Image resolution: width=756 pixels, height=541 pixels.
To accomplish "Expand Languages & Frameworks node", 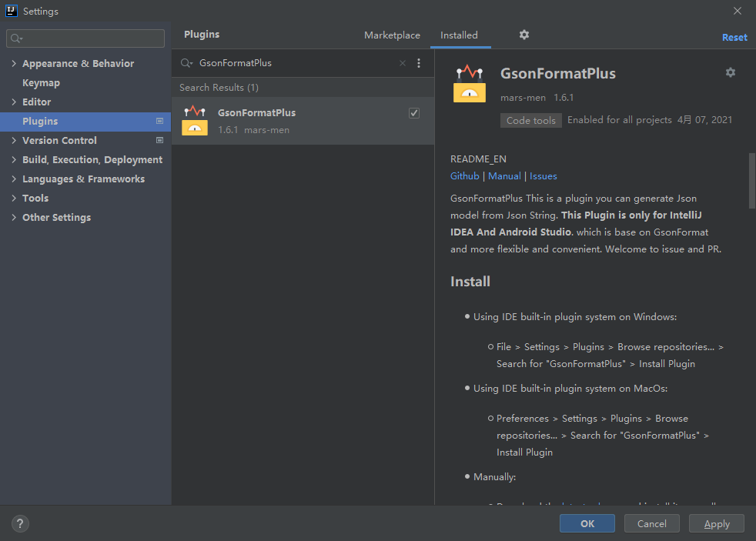I will pos(14,179).
